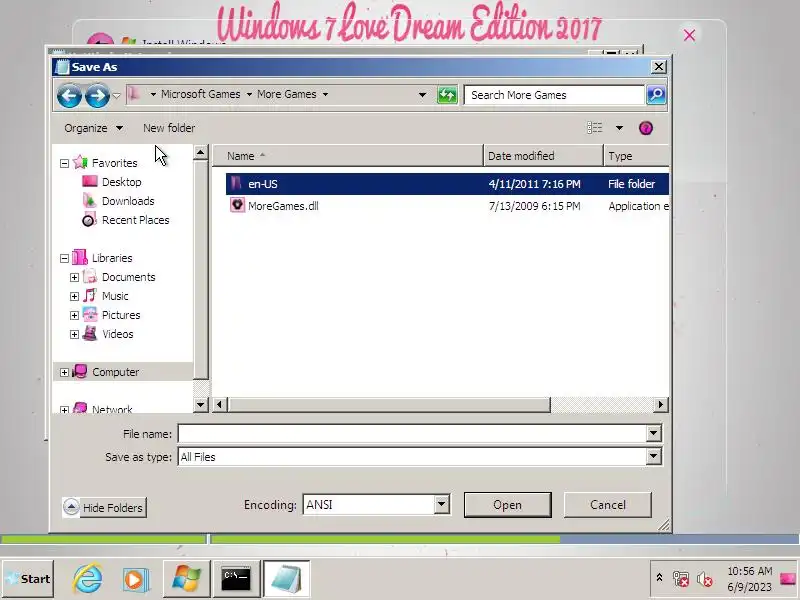The image size is (800, 600).
Task: Select Desktop under Favorites
Action: [121, 182]
